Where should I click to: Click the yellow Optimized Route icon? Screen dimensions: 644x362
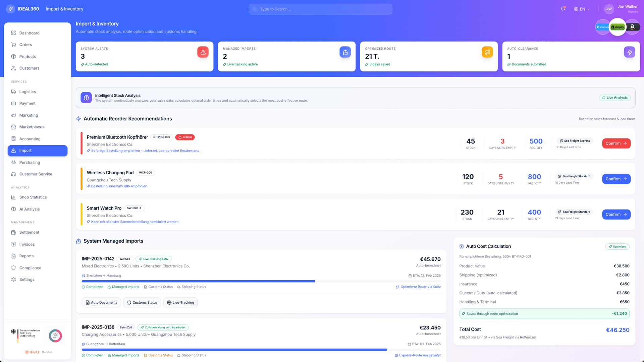tap(487, 52)
